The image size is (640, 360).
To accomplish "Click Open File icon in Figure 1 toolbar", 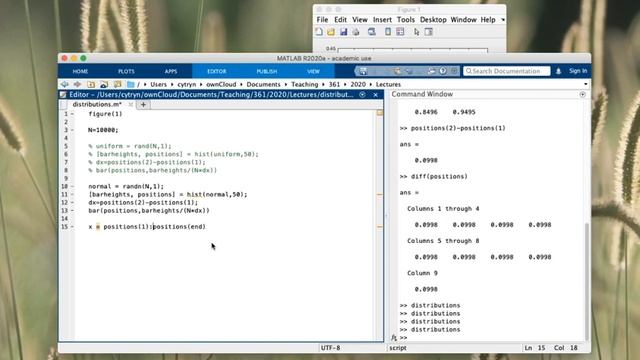I will coord(331,32).
